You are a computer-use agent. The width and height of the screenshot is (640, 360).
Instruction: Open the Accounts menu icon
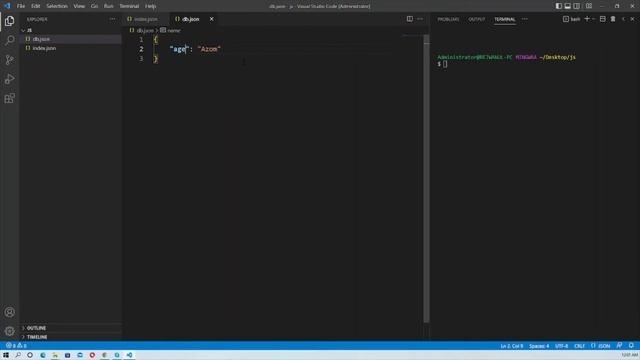9,312
